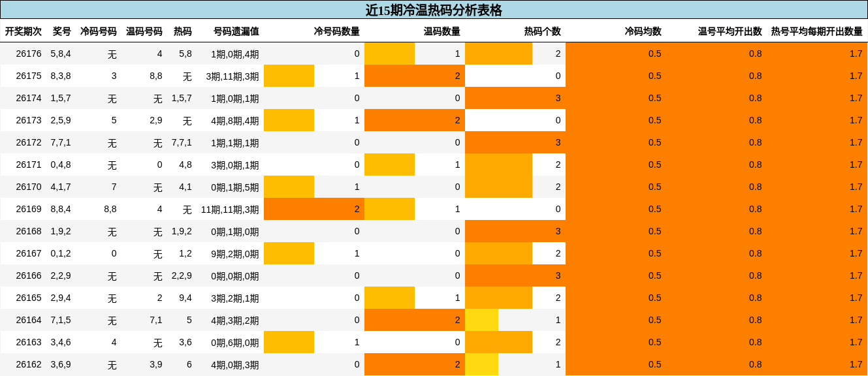Click period number 26174
Viewport: 868px width, 376px height.
click(29, 98)
